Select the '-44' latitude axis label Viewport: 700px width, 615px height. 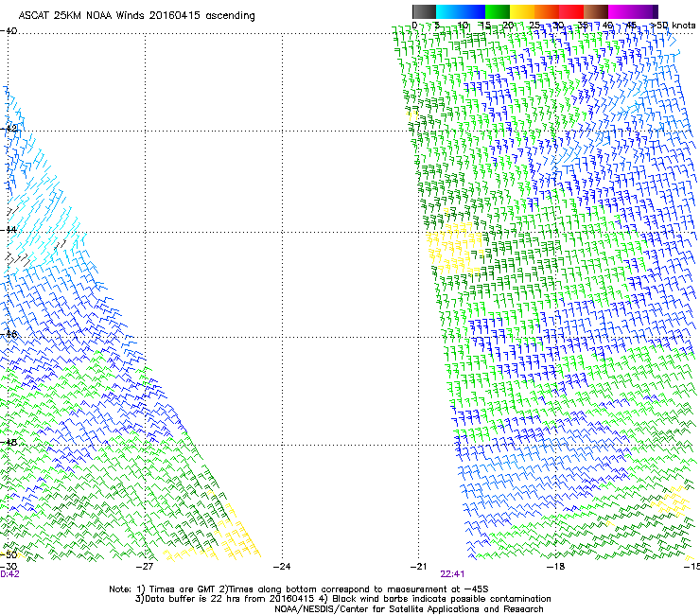[9, 230]
